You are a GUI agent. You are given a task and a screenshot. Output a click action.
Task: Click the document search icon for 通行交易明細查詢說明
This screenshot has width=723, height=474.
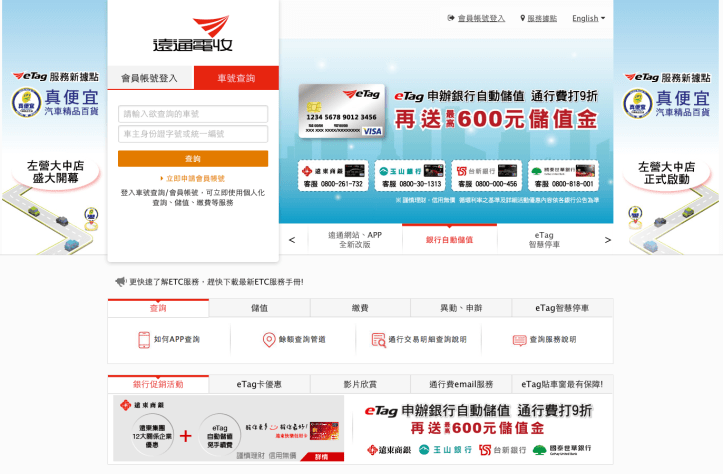(x=379, y=340)
